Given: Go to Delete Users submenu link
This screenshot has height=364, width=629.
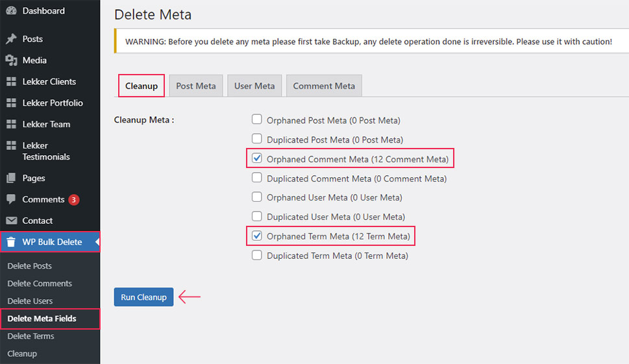Looking at the screenshot, I should [x=30, y=301].
